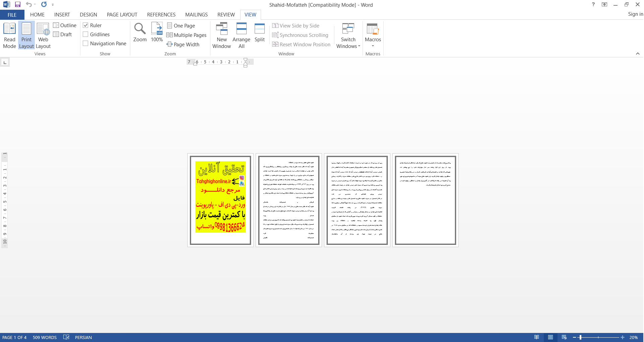Select Web Layout from status bar

click(x=564, y=337)
